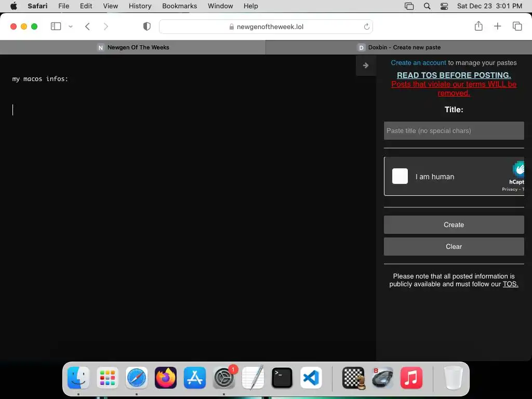
Task: Click the newgenoftheweek.lol address bar
Action: click(266, 26)
